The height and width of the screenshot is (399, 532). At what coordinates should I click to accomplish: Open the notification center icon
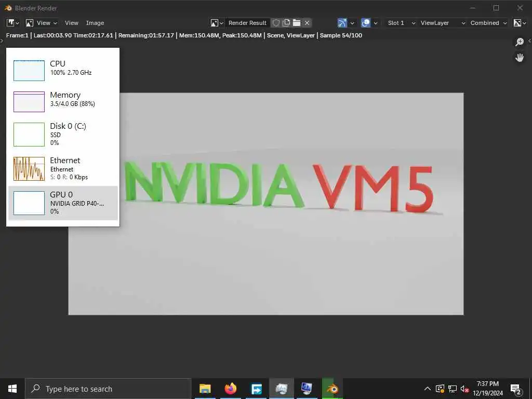[x=516, y=389]
